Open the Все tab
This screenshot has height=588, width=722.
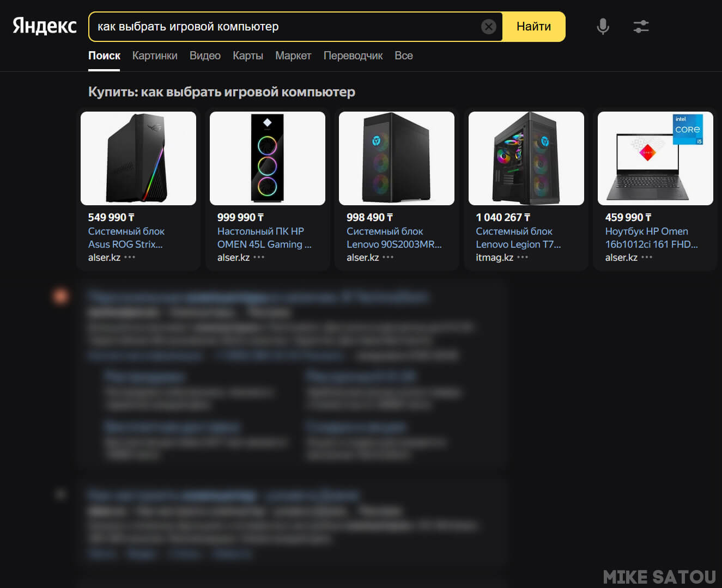[x=404, y=56]
